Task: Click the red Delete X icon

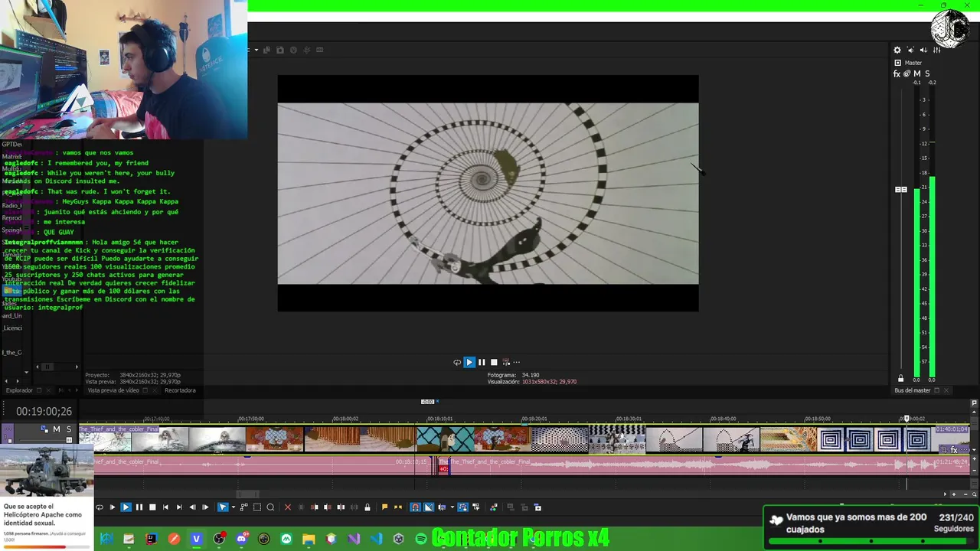Action: pyautogui.click(x=288, y=507)
